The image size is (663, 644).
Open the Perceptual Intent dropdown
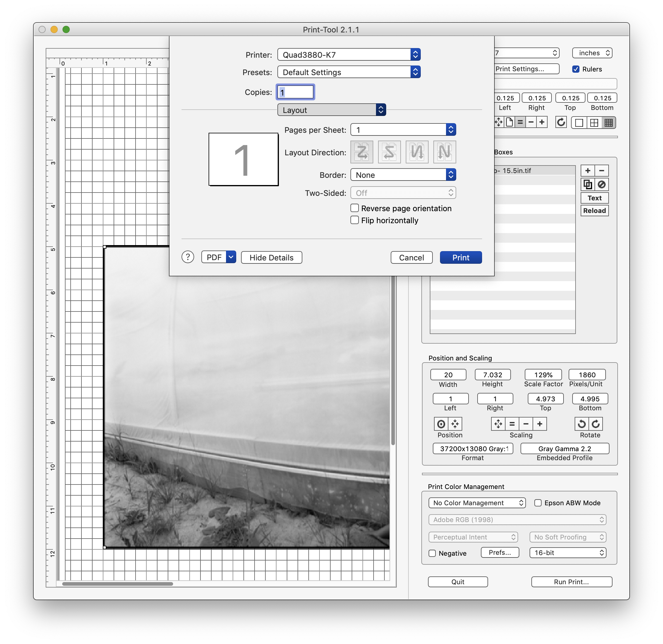pyautogui.click(x=473, y=537)
